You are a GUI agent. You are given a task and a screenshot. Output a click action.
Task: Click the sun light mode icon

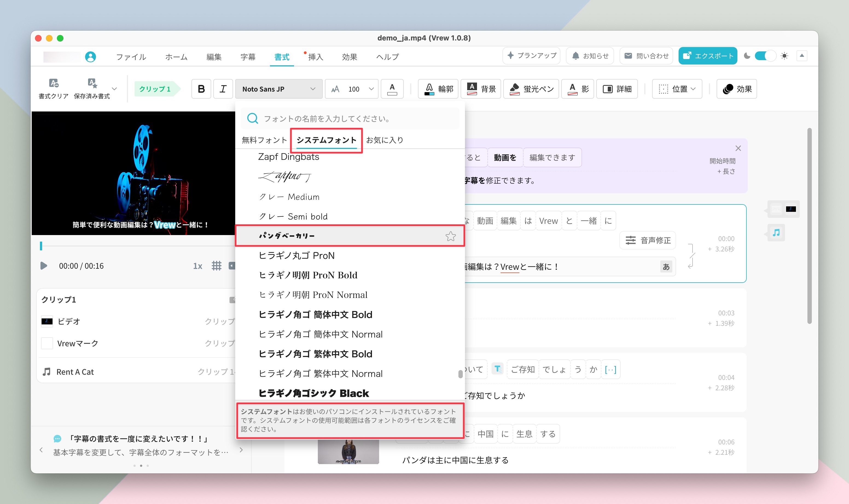pyautogui.click(x=784, y=56)
